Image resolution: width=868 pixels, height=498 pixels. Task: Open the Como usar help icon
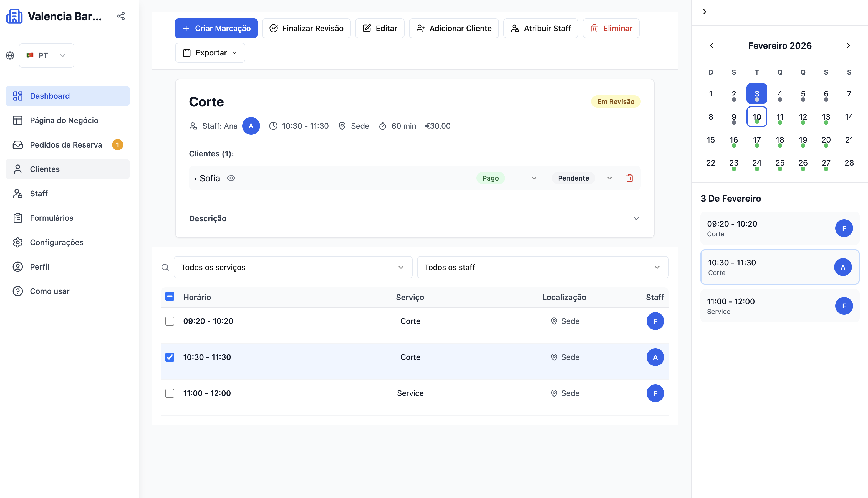pos(18,291)
